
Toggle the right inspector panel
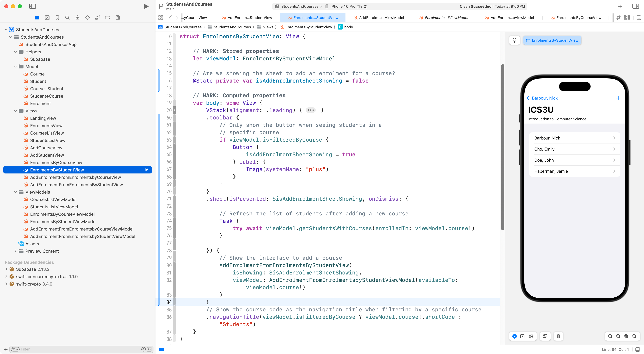point(635,6)
